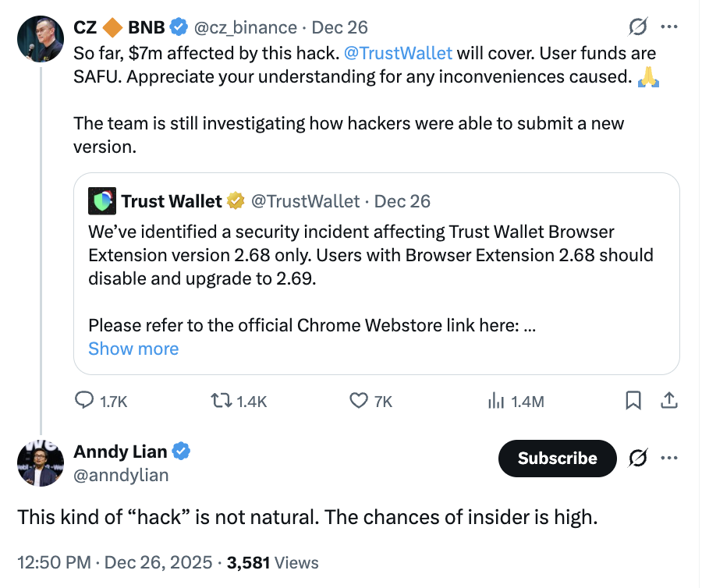The image size is (702, 588).
Task: Open more options menu on CZ's tweet
Action: pyautogui.click(x=669, y=26)
